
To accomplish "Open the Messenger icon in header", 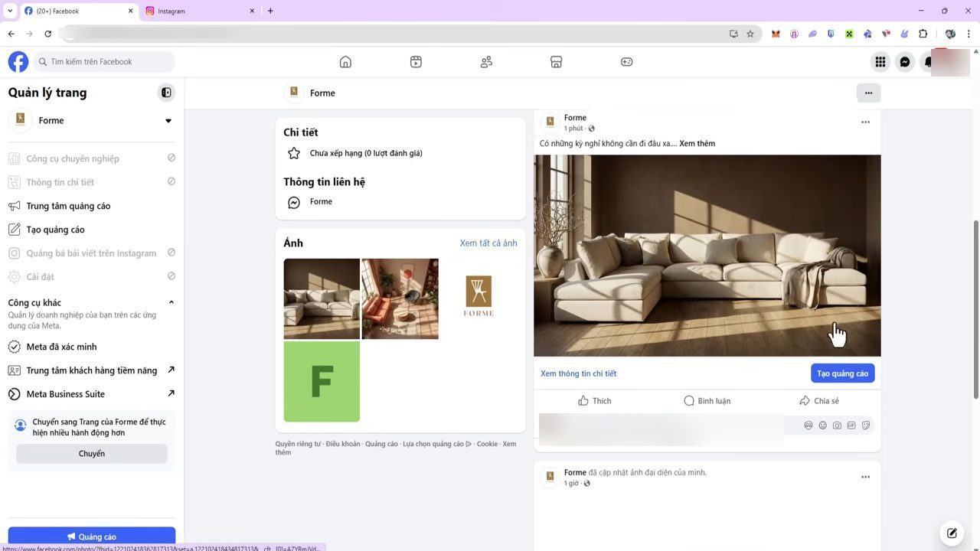I will 905,62.
